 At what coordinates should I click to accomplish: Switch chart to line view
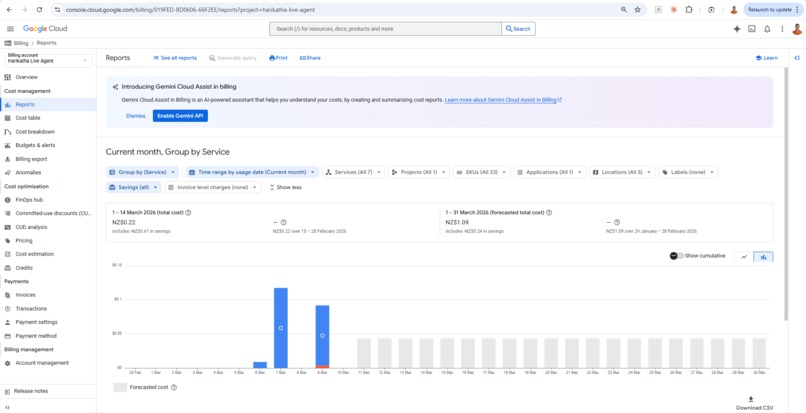click(x=744, y=257)
